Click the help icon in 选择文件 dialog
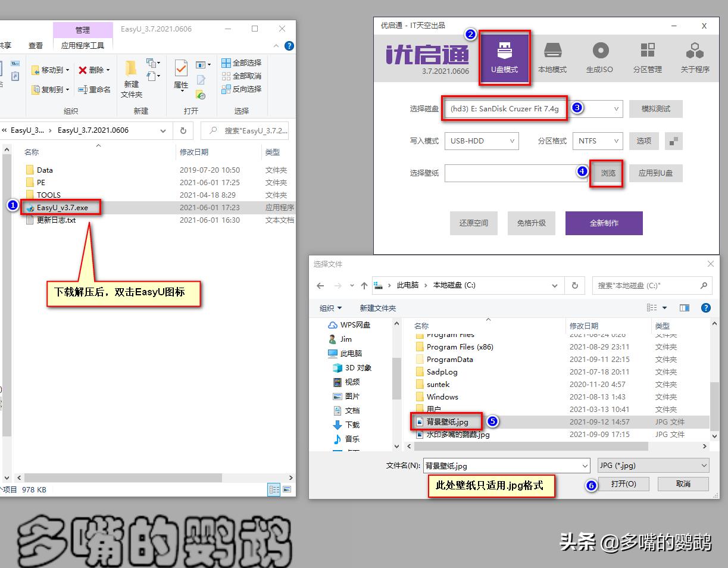Viewport: 728px width, 568px height. pyautogui.click(x=706, y=308)
